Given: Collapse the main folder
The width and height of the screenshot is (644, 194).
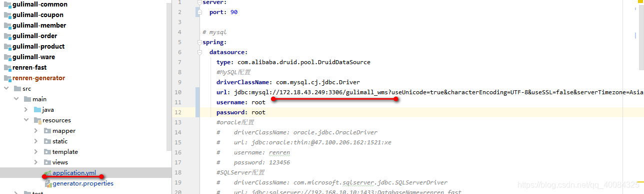Looking at the screenshot, I should click(x=16, y=99).
